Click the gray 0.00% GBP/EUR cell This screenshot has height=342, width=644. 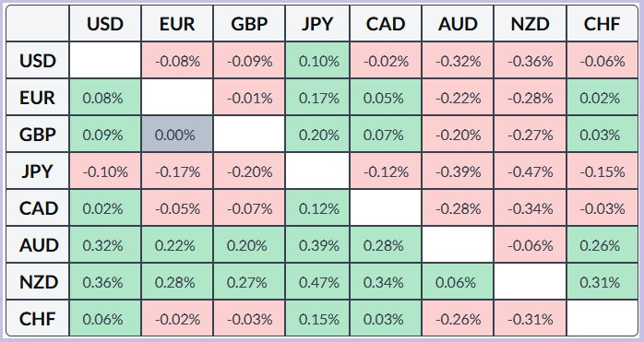pos(177,135)
